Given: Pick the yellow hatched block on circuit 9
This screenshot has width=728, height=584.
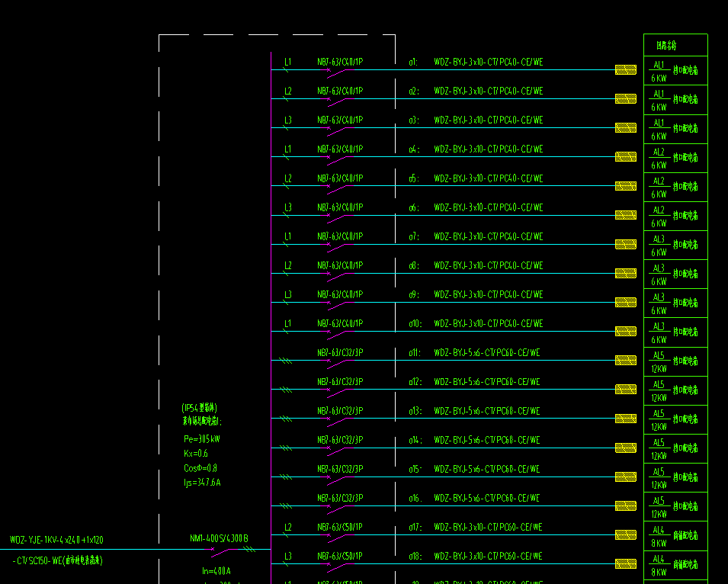Looking at the screenshot, I should tap(625, 302).
